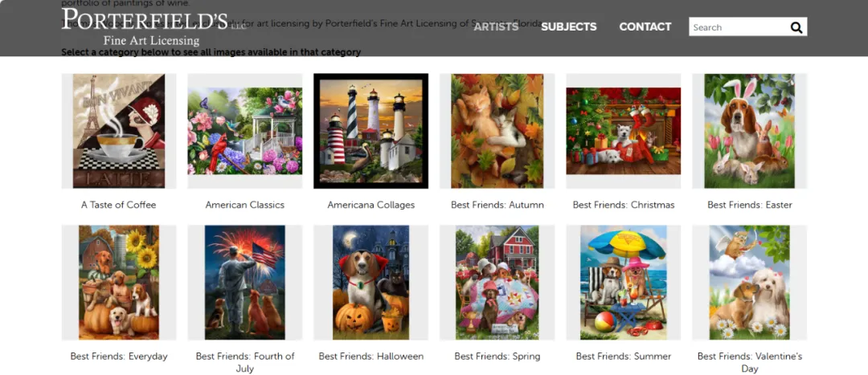Click the Best Friends: Summer text link
The width and height of the screenshot is (868, 375).
pyautogui.click(x=624, y=357)
